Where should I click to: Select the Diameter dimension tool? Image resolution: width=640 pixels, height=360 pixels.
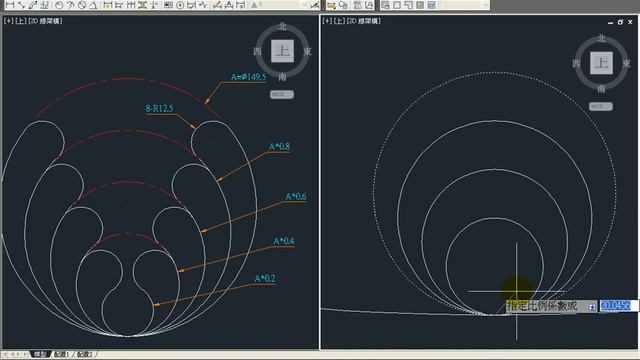click(x=82, y=5)
